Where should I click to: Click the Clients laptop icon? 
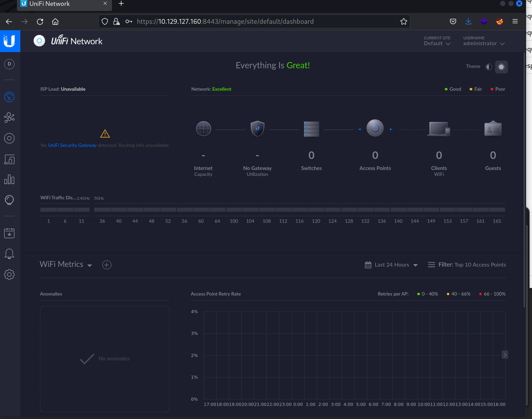click(439, 129)
